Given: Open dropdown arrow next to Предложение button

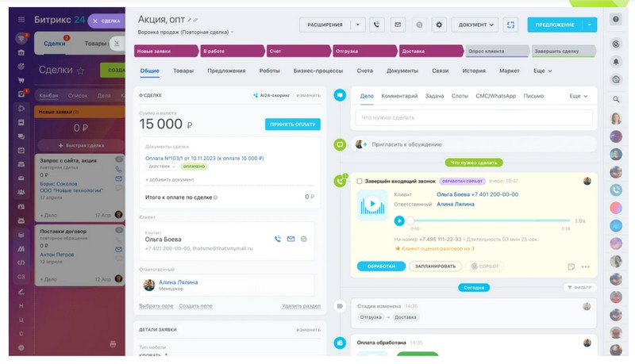Looking at the screenshot, I should tap(589, 25).
